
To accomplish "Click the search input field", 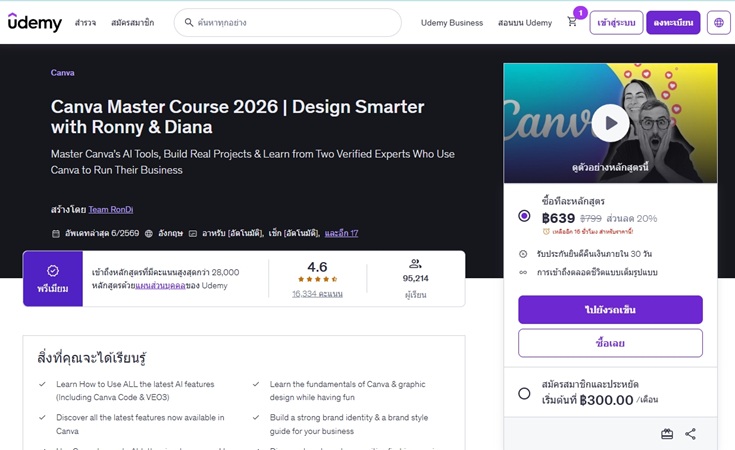I will pos(288,22).
